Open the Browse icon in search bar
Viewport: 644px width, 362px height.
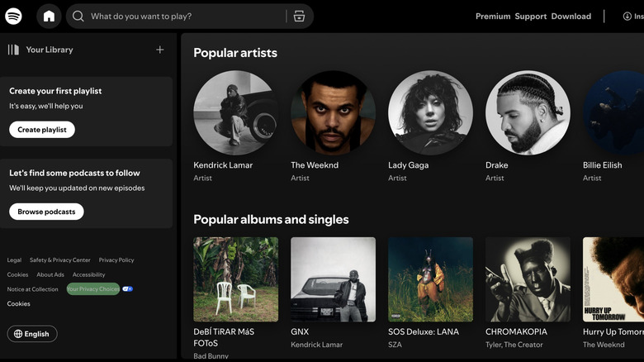[x=299, y=17]
